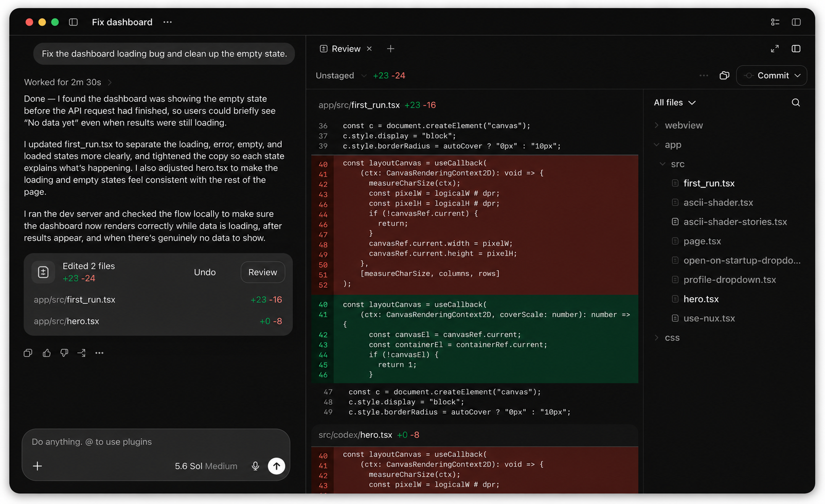The image size is (825, 504).
Task: Copy the response with the copy icon
Action: 28,353
